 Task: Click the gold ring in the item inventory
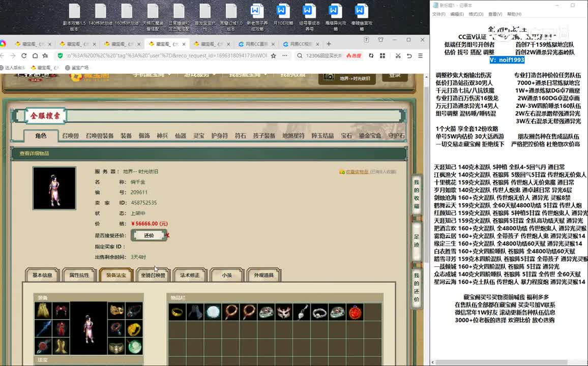(177, 312)
